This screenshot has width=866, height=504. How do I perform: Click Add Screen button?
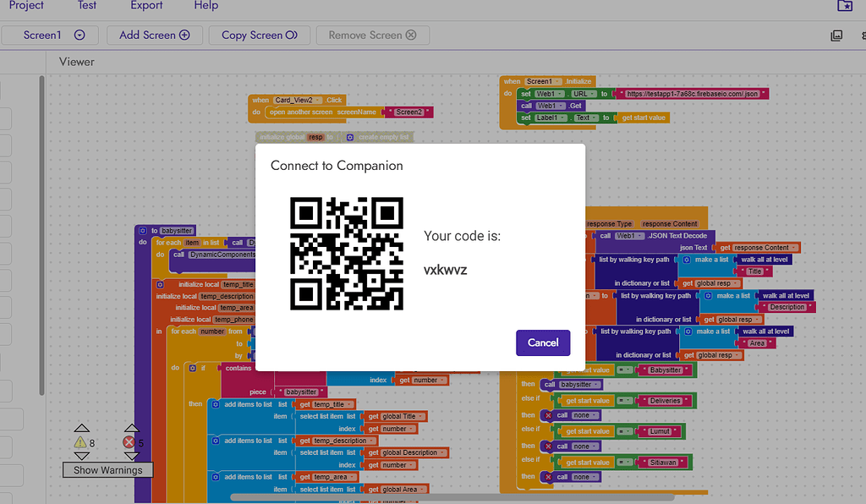point(155,35)
